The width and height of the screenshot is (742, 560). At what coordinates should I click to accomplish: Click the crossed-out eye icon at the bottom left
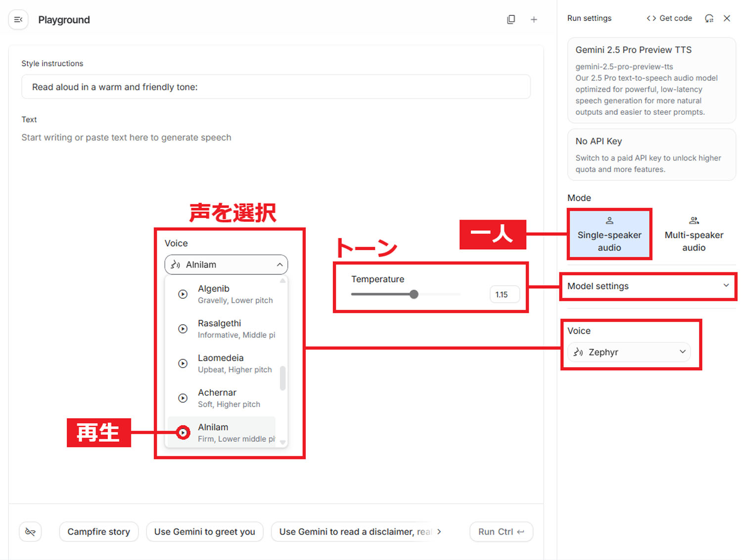tap(30, 532)
